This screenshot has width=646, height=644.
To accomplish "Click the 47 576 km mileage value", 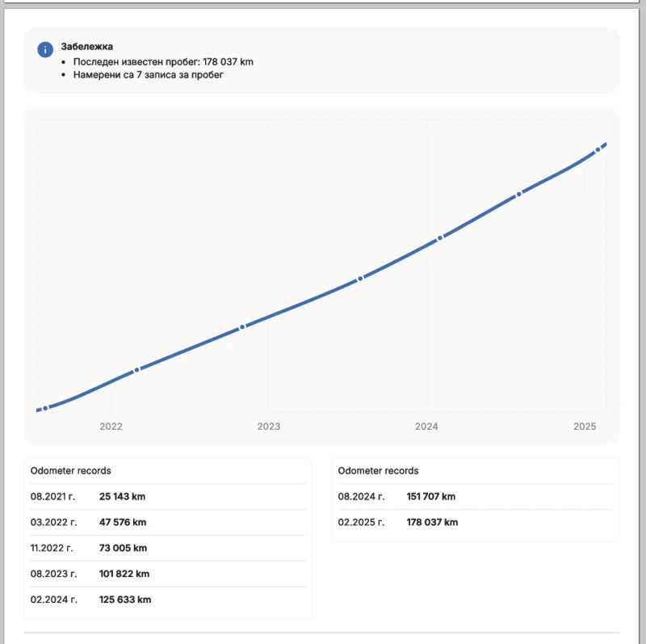I will tap(123, 523).
